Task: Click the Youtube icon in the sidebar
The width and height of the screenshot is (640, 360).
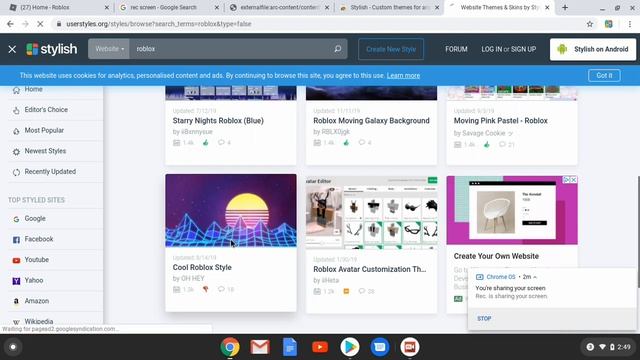Action: [16, 260]
